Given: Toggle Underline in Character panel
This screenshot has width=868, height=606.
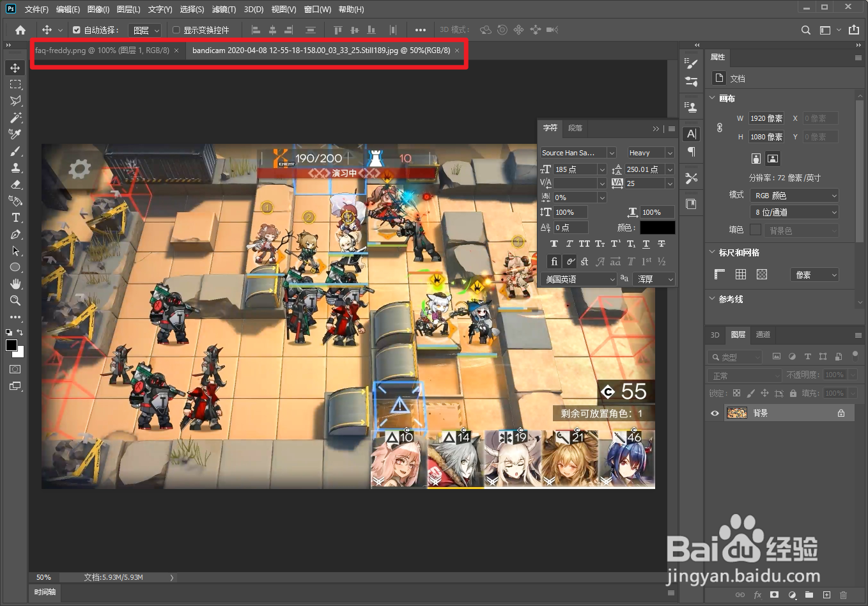Looking at the screenshot, I should 646,244.
